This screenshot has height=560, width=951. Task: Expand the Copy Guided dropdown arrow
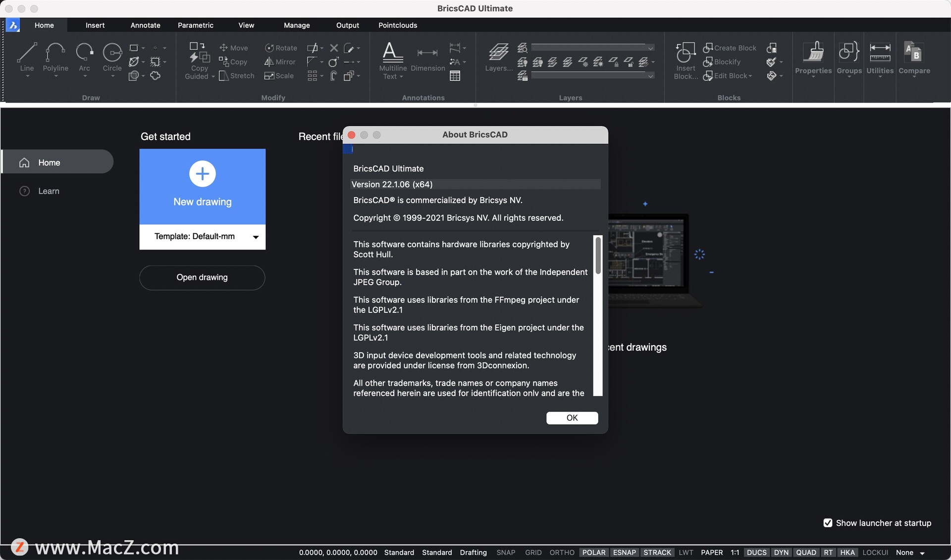[213, 77]
